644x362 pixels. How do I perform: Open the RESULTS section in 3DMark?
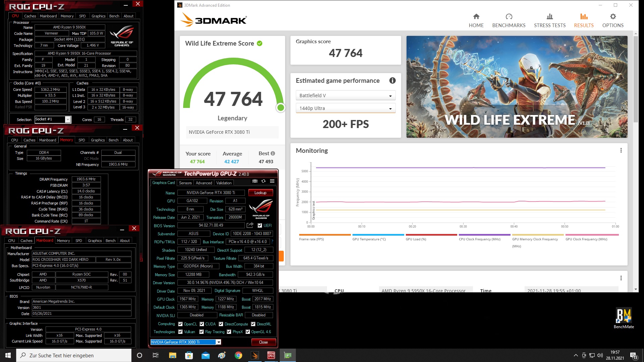584,20
